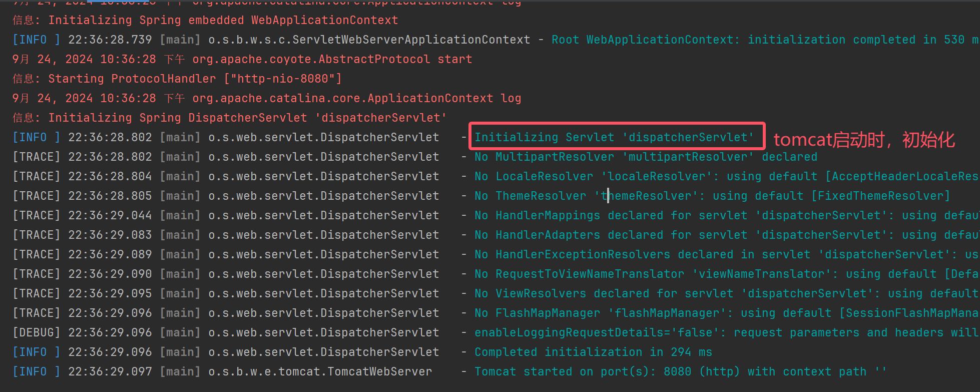Click the 'No ViewResolvers declared' trace message
This screenshot has width=980, height=392.
[x=727, y=293]
